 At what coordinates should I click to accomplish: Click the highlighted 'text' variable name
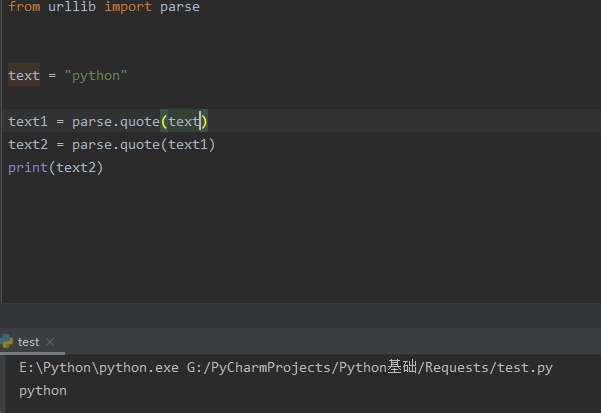(24, 75)
